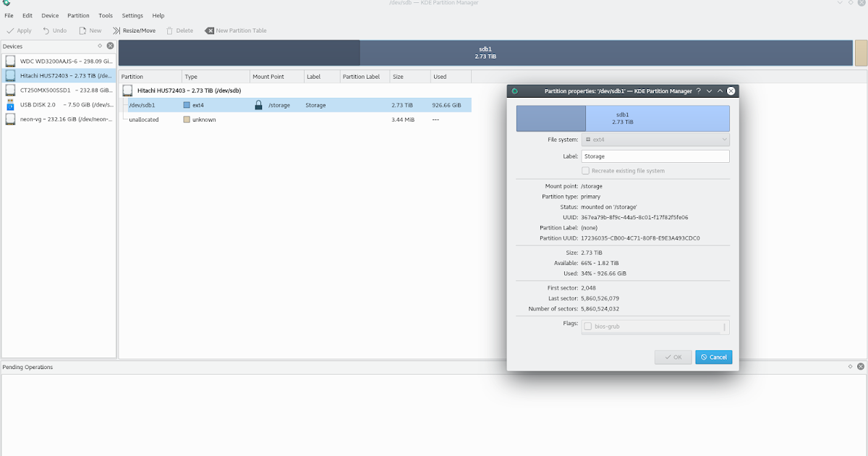Click the Undo toolbar icon
Viewport: 868px width, 456px height.
coord(45,30)
